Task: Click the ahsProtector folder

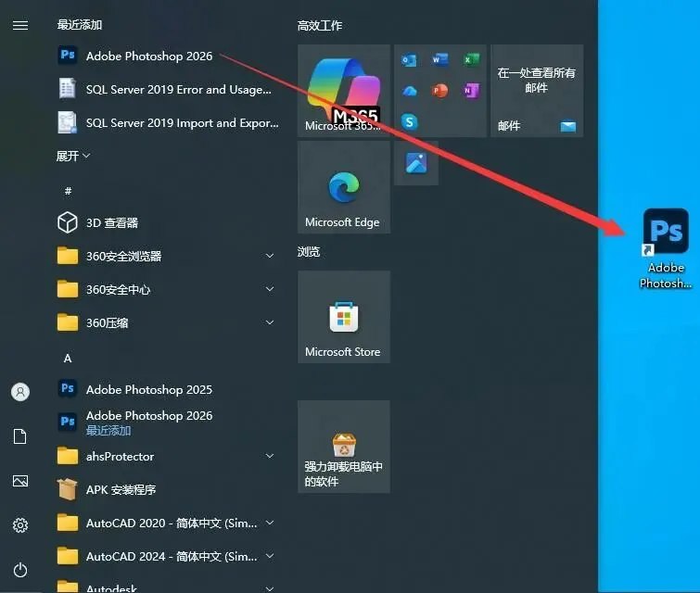Action: (x=106, y=457)
